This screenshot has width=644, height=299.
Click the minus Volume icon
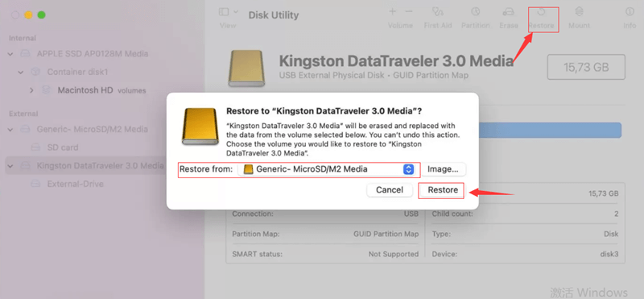(408, 11)
